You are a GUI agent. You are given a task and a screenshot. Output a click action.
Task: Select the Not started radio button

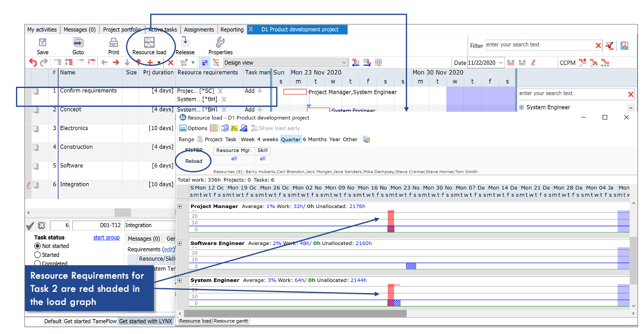pos(38,246)
